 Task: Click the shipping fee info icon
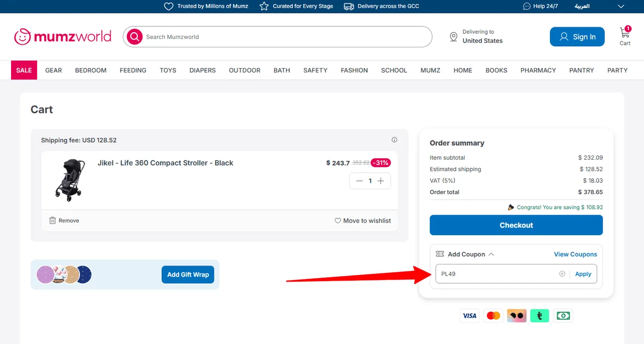[x=394, y=140]
